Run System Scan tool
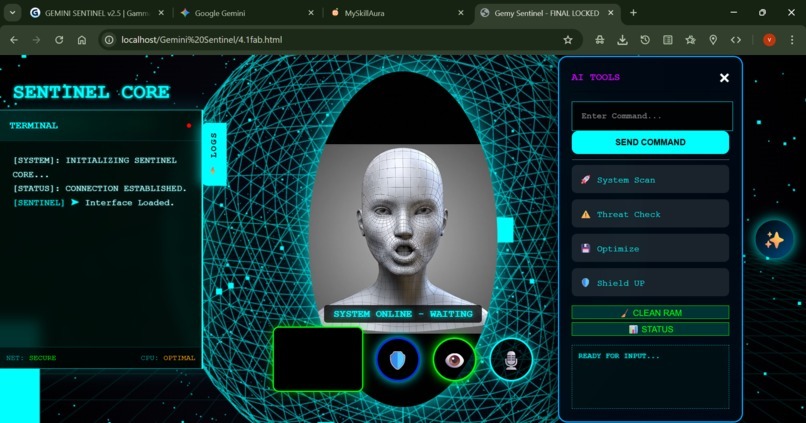806x423 pixels. [x=650, y=180]
